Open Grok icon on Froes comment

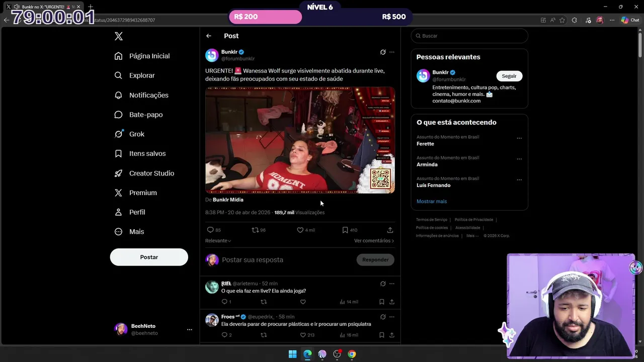(x=383, y=317)
